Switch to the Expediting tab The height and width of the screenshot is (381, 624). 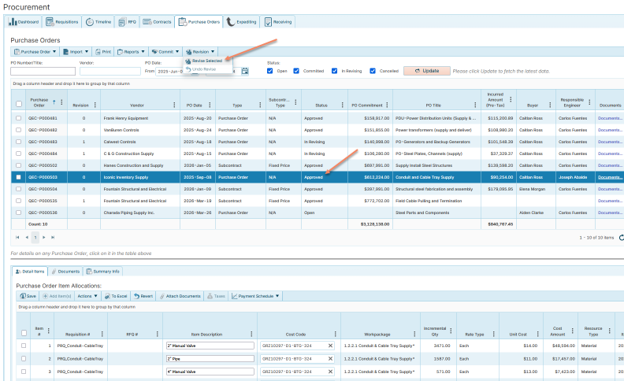242,22
